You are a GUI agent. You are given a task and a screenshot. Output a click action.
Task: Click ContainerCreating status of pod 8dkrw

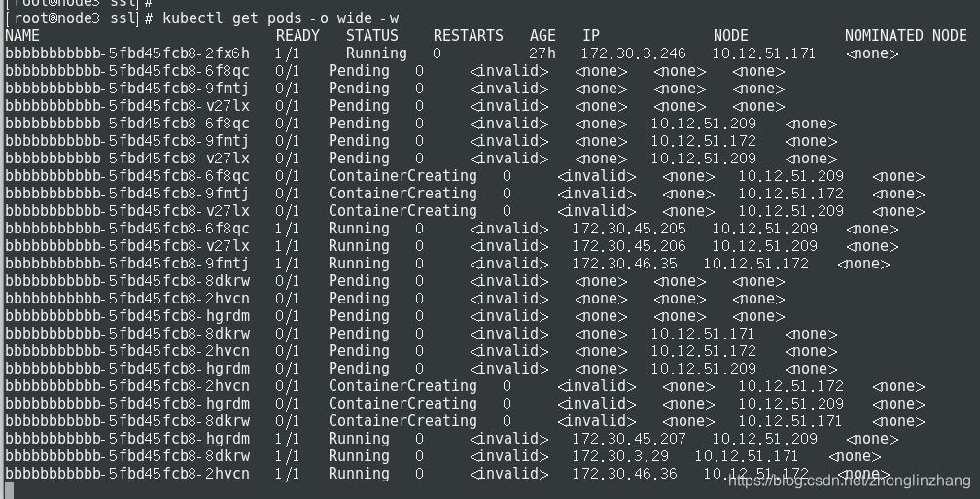coord(402,421)
